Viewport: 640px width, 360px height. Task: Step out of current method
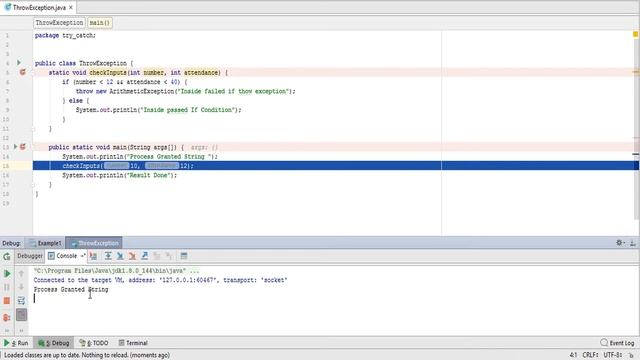point(144,256)
